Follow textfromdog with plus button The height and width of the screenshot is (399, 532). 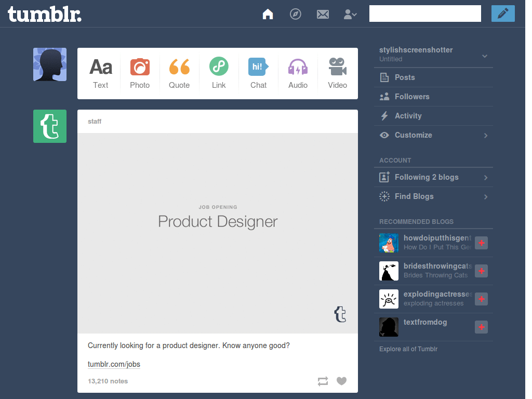pyautogui.click(x=481, y=327)
